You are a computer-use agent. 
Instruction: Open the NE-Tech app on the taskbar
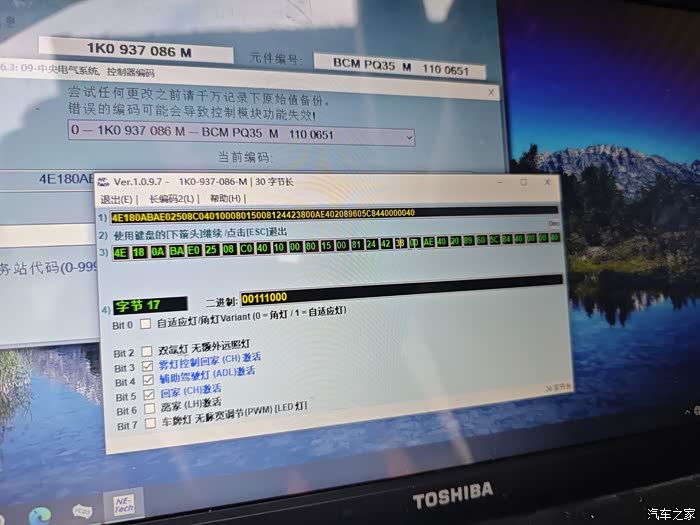[x=124, y=506]
